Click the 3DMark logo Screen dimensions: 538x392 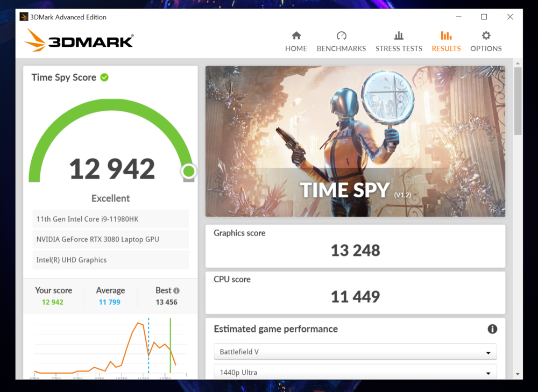coord(79,41)
